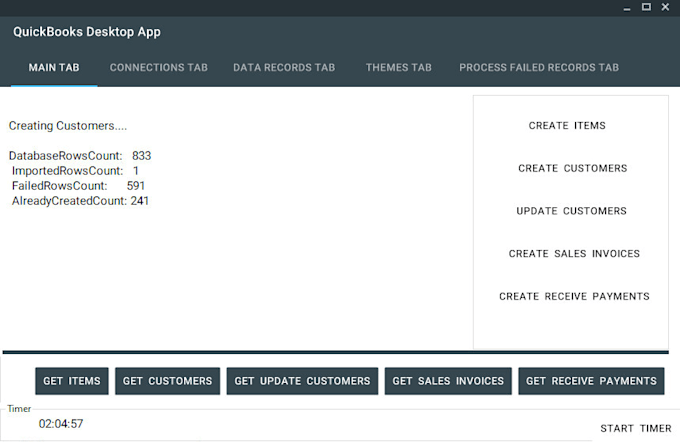Click Create Receive Payments

coord(574,296)
